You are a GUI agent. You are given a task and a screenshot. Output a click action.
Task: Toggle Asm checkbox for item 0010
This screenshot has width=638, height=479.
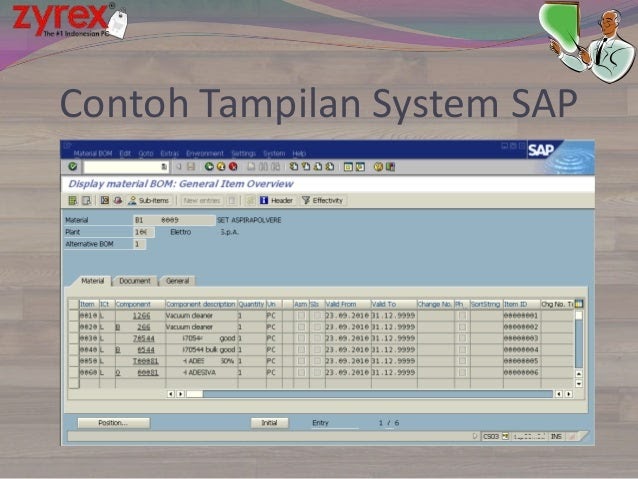point(301,315)
